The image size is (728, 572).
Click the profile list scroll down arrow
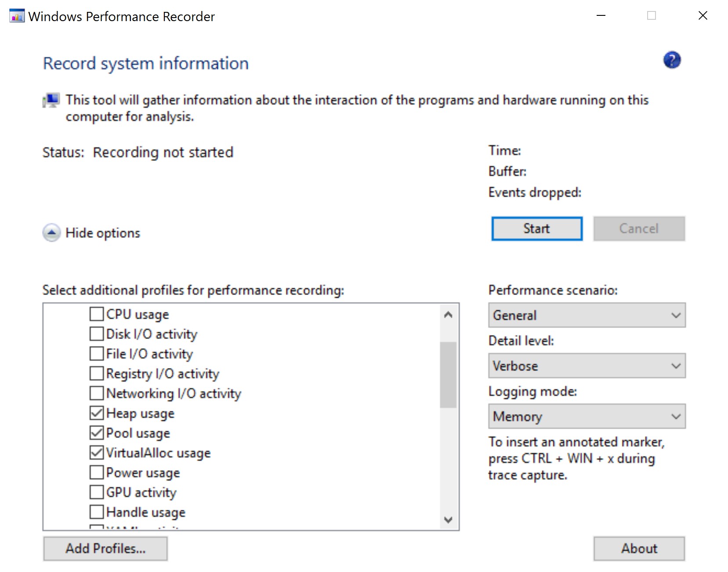(x=448, y=520)
